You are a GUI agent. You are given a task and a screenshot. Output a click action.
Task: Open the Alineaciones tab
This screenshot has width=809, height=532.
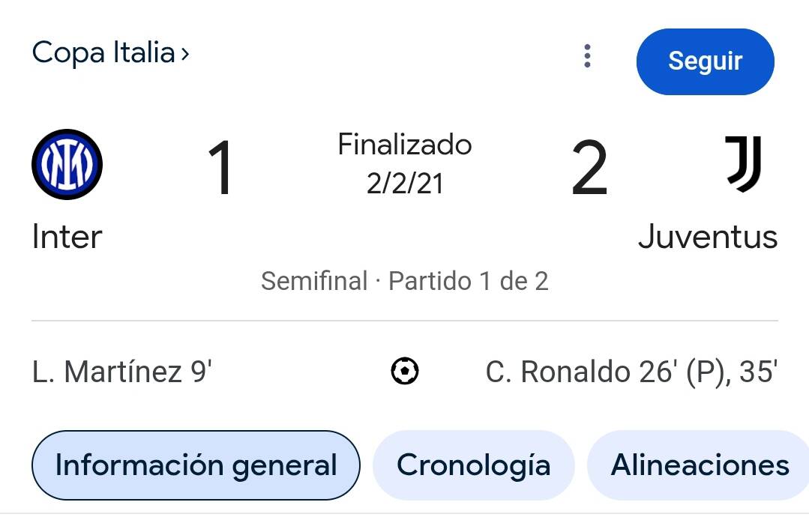point(699,465)
